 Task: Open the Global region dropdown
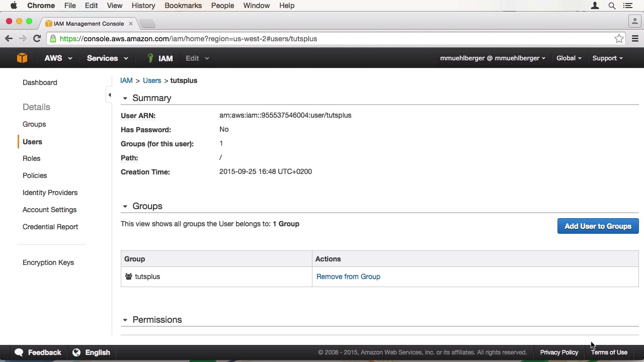(569, 58)
